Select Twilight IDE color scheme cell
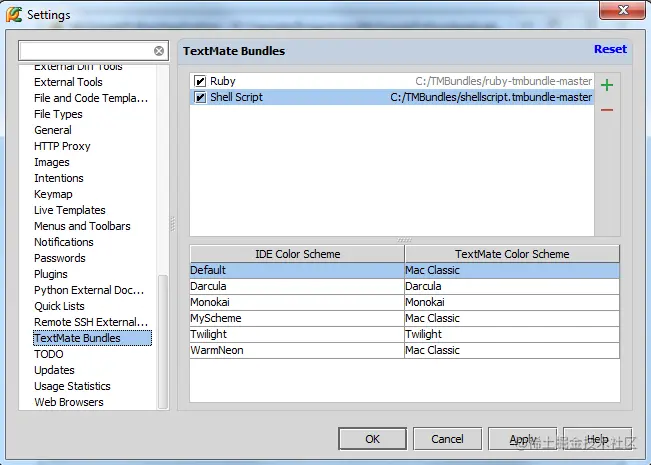Image resolution: width=651 pixels, height=465 pixels. point(297,334)
